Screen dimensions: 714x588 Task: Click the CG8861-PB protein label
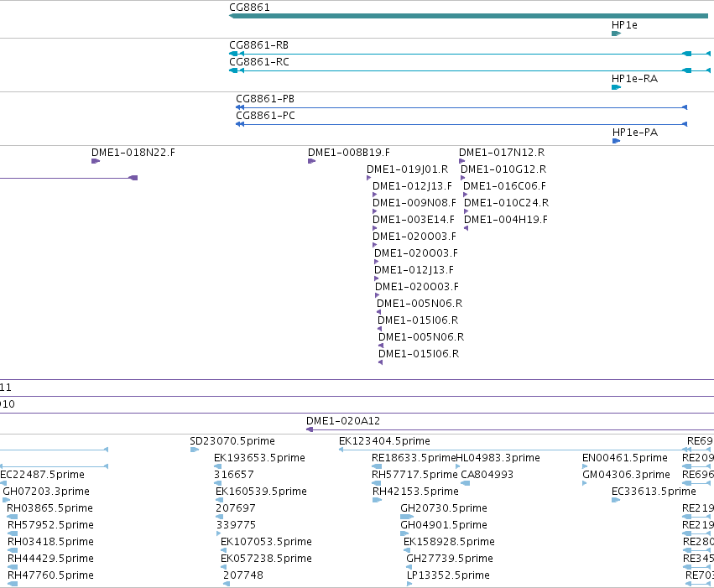(x=265, y=99)
